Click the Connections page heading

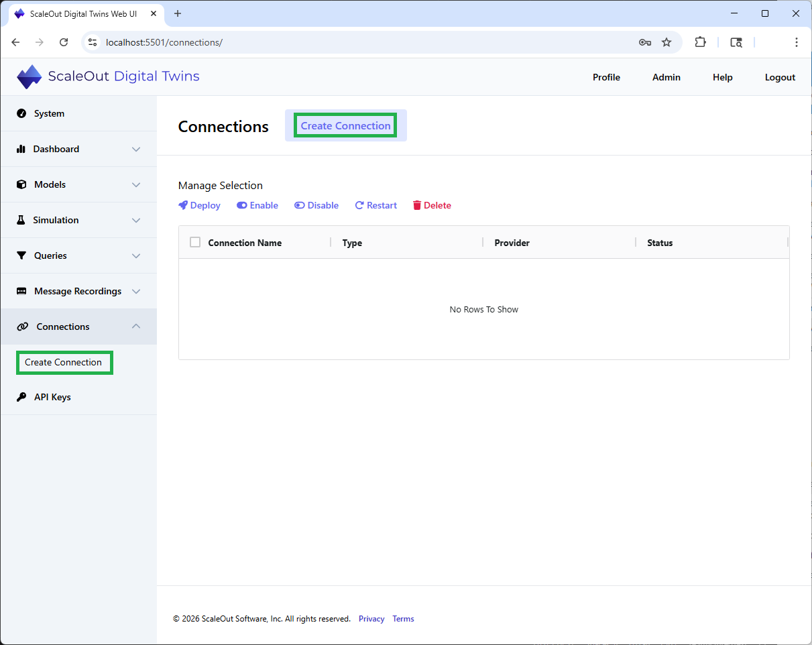point(223,126)
